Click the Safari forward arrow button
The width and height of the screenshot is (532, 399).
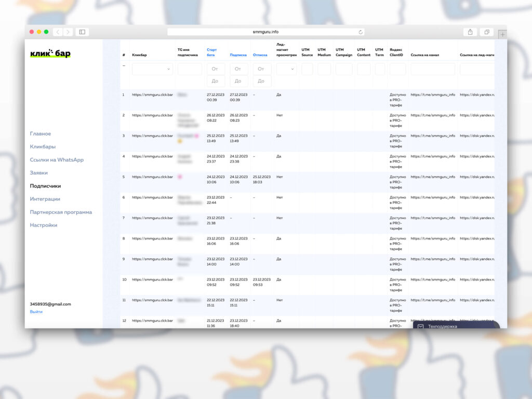(x=68, y=32)
